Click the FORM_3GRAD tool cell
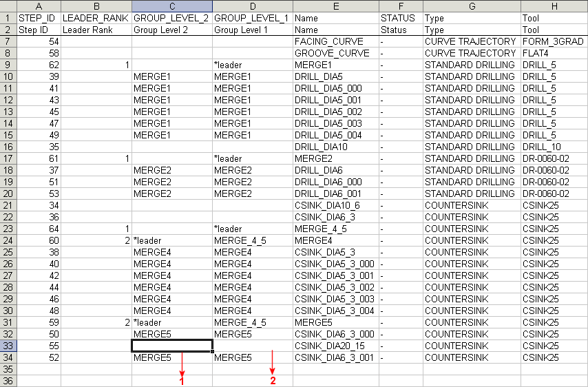This screenshot has width=588, height=387. pyautogui.click(x=554, y=41)
